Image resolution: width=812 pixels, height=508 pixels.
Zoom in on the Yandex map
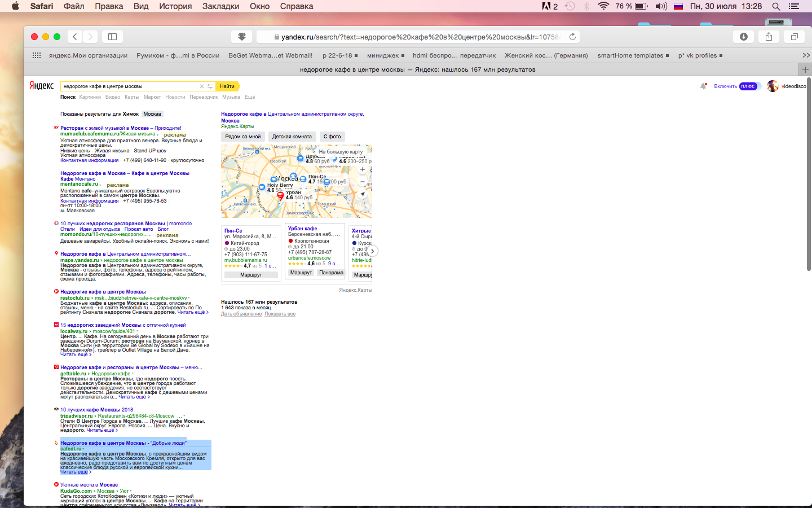tap(363, 169)
